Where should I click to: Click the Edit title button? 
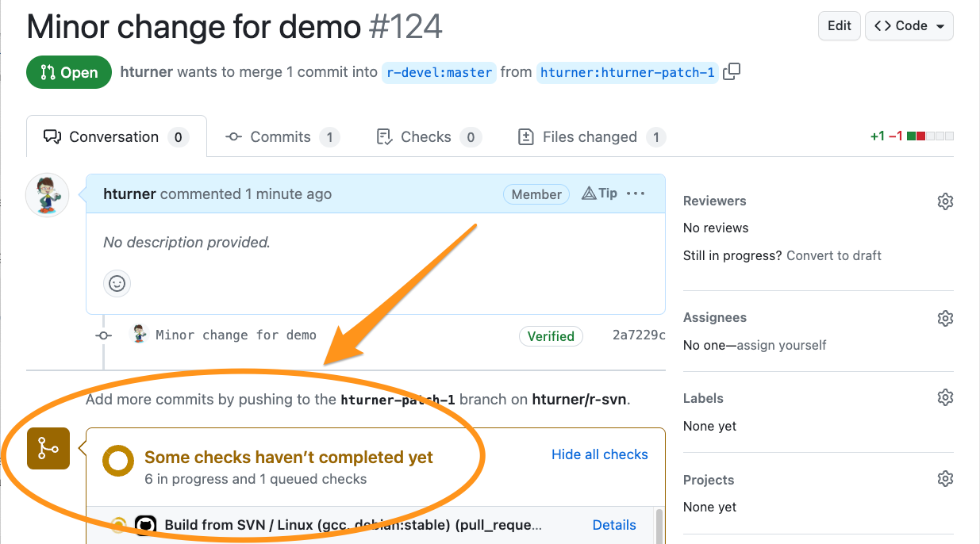tap(839, 25)
